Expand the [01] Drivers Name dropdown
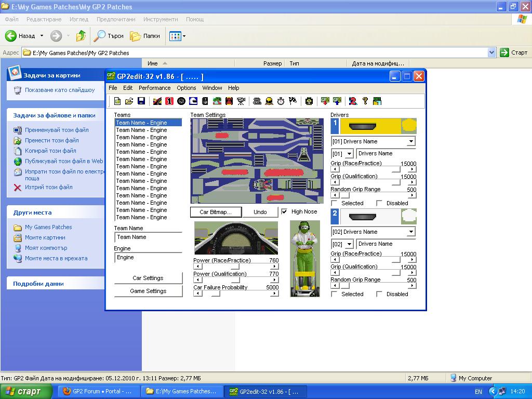Image resolution: width=532 pixels, height=399 pixels. tap(411, 142)
